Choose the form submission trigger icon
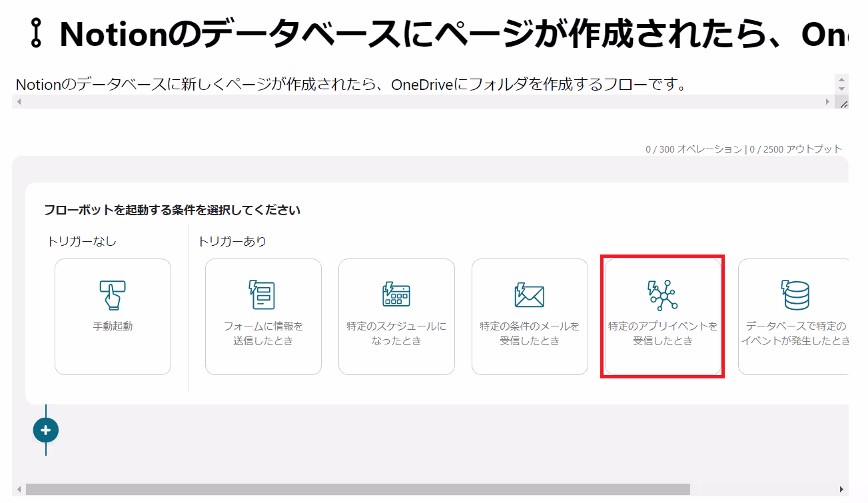This screenshot has height=503, width=868. (x=262, y=295)
